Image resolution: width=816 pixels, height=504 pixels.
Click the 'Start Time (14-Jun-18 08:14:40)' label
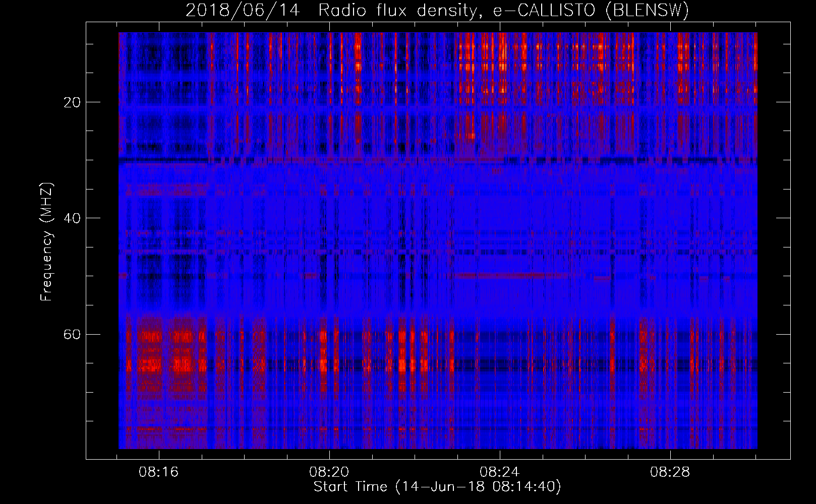pyautogui.click(x=437, y=487)
